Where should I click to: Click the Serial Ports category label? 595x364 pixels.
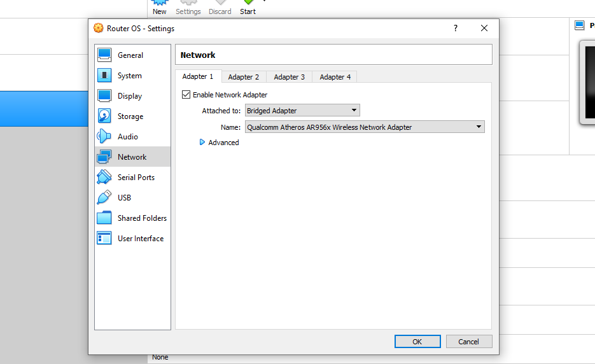[136, 178]
